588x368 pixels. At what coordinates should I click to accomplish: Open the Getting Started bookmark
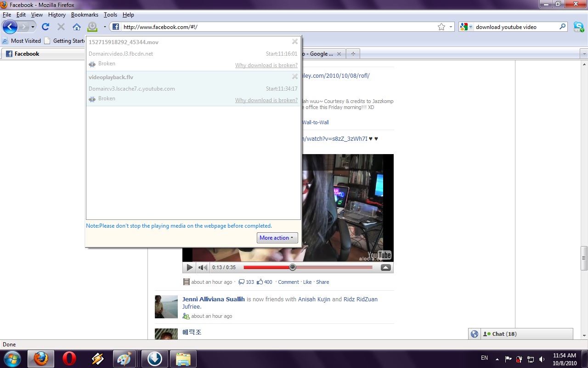click(65, 40)
